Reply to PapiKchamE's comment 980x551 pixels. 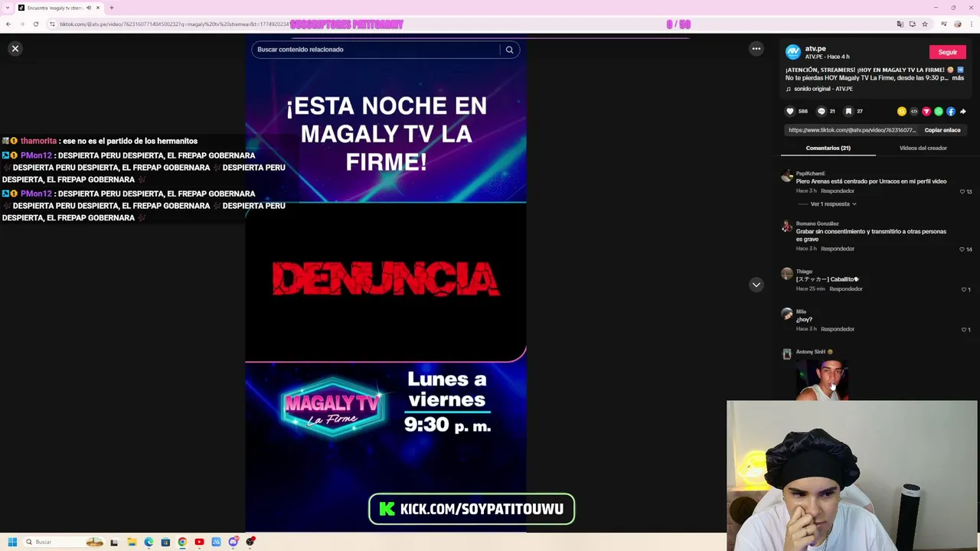[x=837, y=191]
